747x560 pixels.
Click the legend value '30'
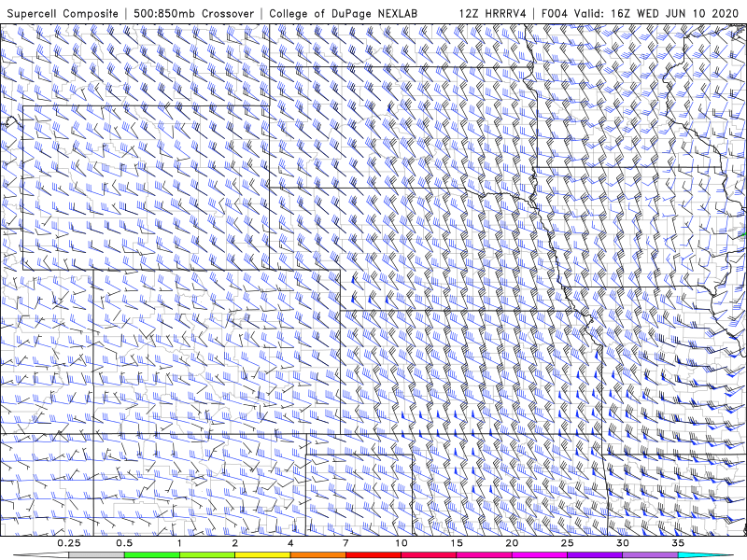pos(622,543)
